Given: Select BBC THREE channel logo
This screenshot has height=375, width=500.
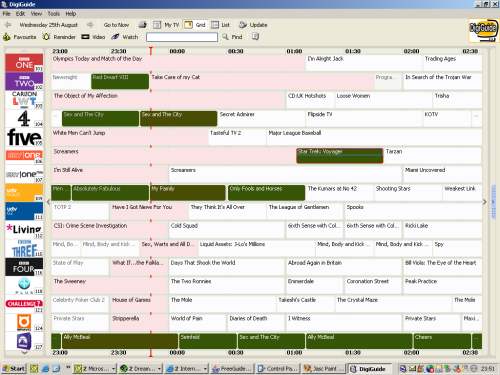Looking at the screenshot, I should click(x=24, y=249).
